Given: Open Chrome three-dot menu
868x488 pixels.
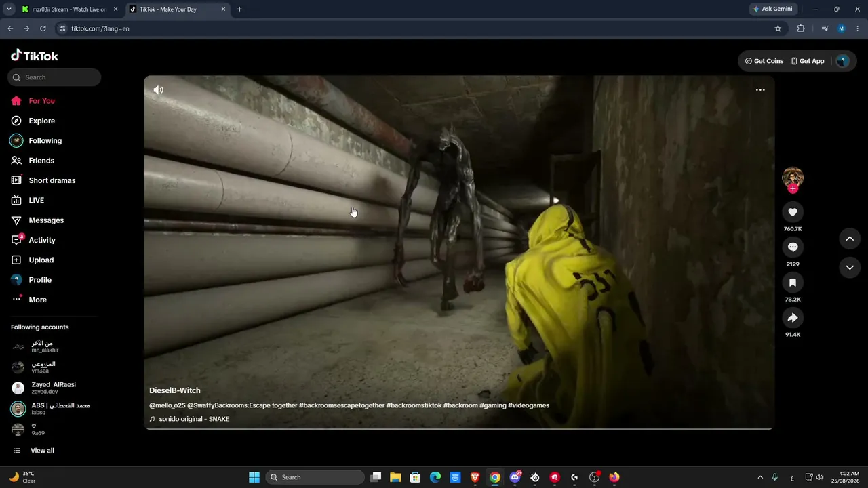Looking at the screenshot, I should click(858, 28).
